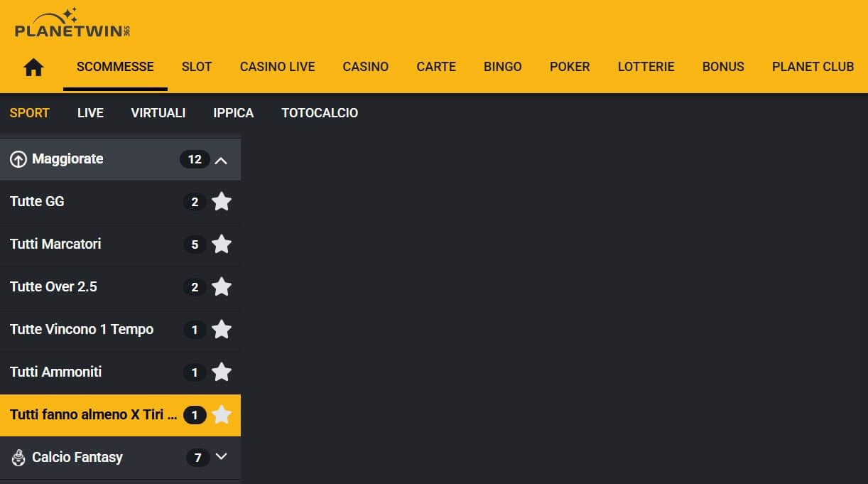This screenshot has width=868, height=484.
Task: Favorite Tutte Over 2.5 with the star
Action: click(x=222, y=287)
